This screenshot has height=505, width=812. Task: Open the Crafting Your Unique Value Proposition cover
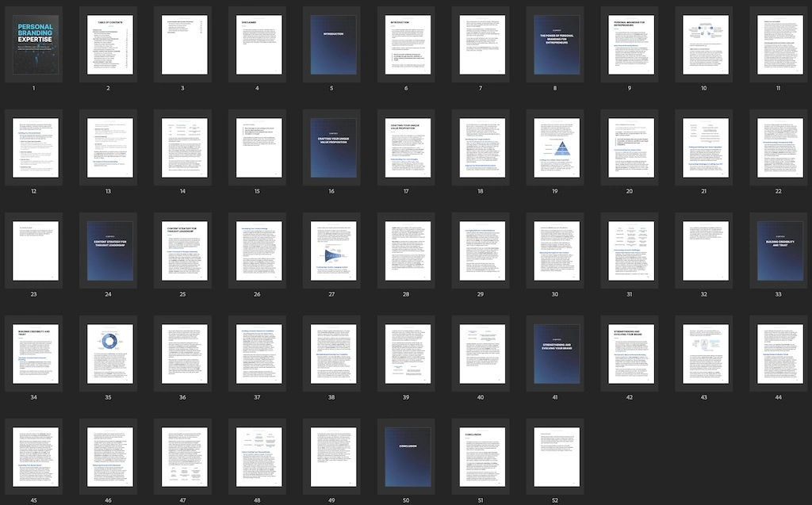[x=331, y=148]
